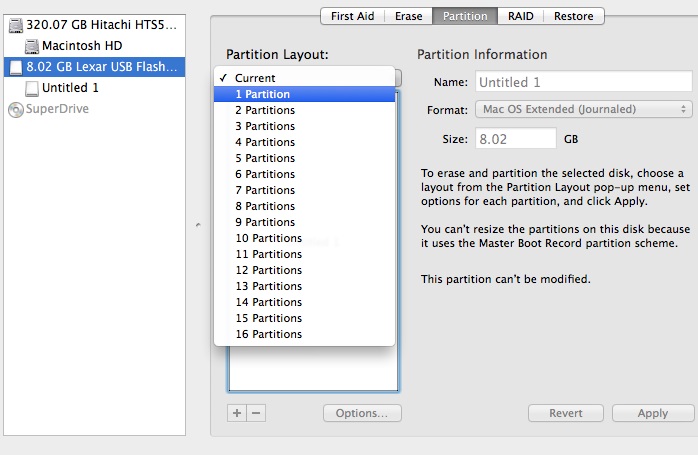This screenshot has height=455, width=698.
Task: Choose 11 Partitions layout
Action: point(304,254)
